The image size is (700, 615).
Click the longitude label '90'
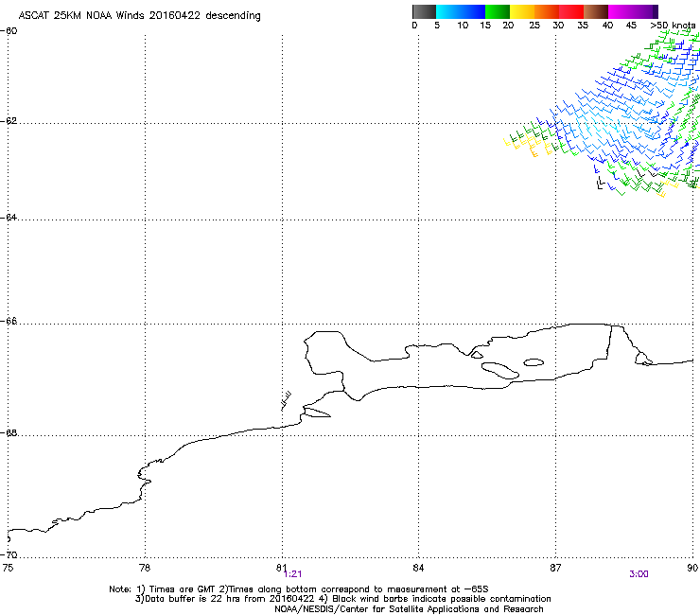pos(692,568)
